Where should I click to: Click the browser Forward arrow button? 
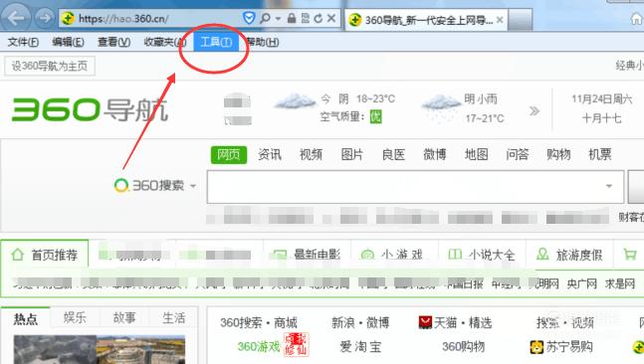[x=44, y=18]
